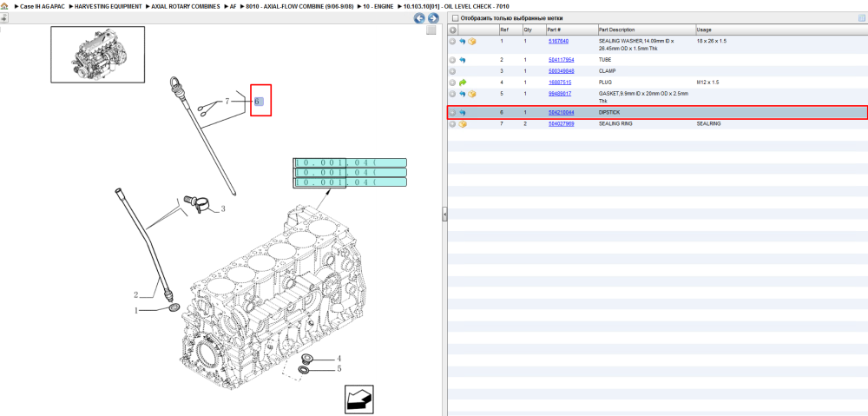Select callout number 2 in diagram
This screenshot has width=868, height=416.
coord(135,294)
